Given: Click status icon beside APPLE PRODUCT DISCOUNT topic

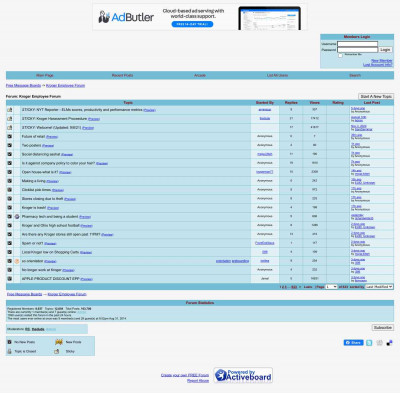Looking at the screenshot, I should 9,279.
